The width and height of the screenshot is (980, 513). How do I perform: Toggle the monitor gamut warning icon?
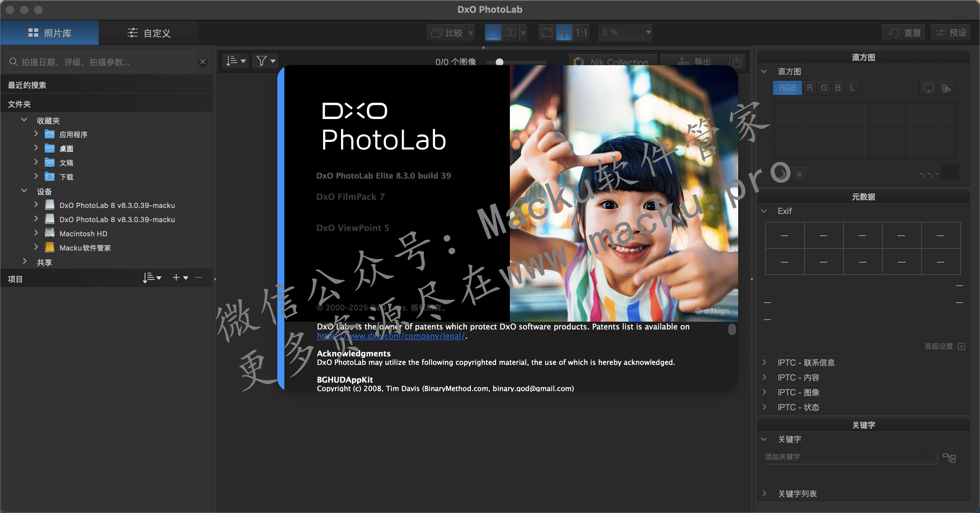pyautogui.click(x=928, y=89)
